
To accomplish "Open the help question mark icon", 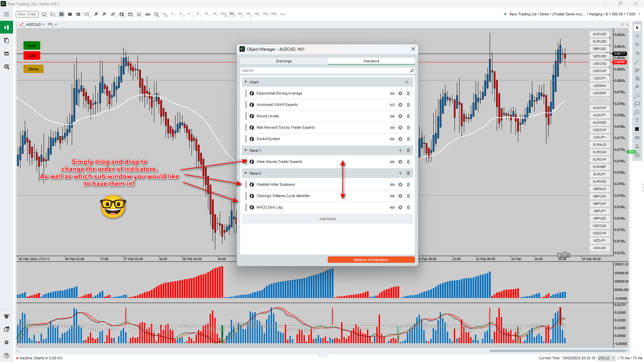I will pos(6,355).
